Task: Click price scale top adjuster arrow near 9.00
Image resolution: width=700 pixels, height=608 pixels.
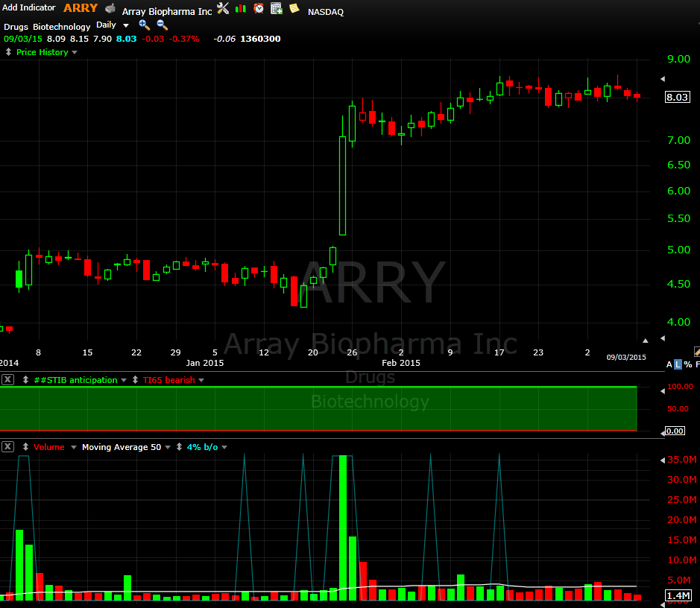Action: (663, 79)
